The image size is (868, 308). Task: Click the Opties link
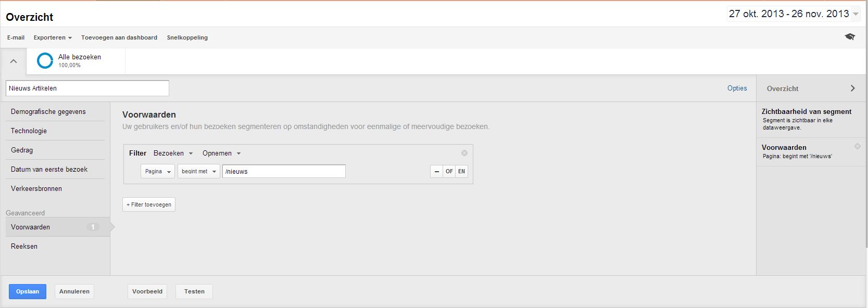(x=737, y=88)
